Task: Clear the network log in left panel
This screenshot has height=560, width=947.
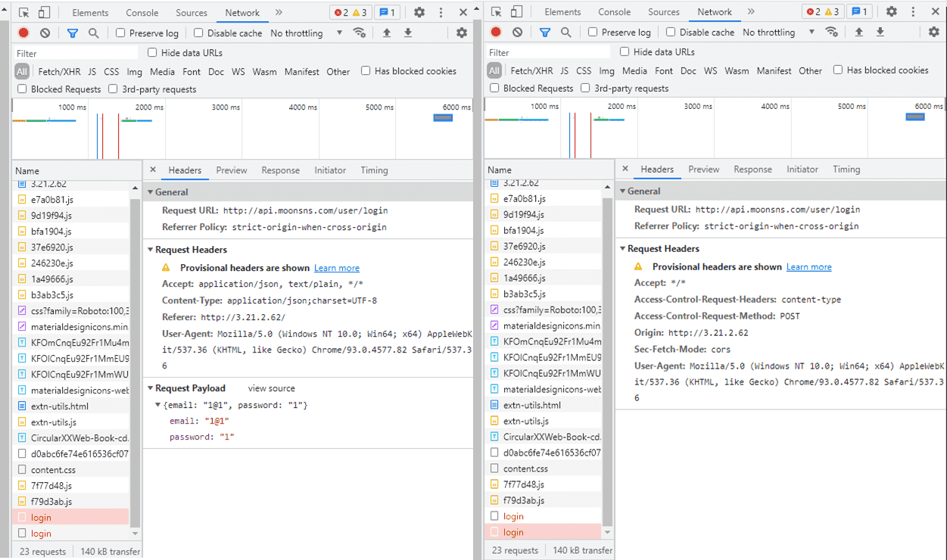Action: click(x=45, y=33)
